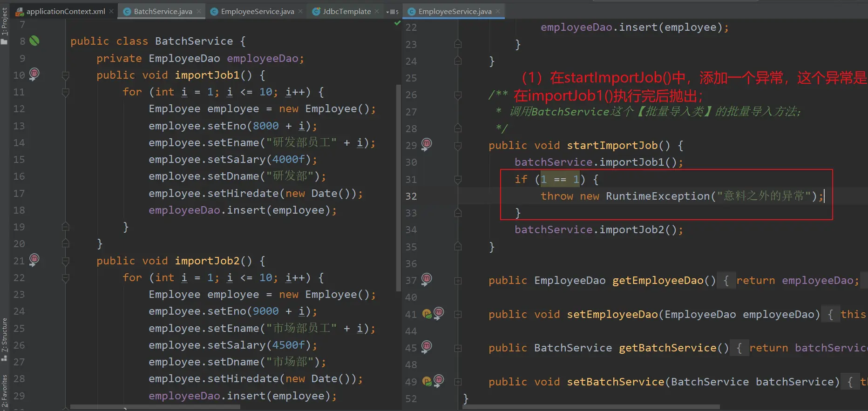Click the gutter method icon beside getBatchService
Screen dimensions: 868x411
(x=427, y=347)
